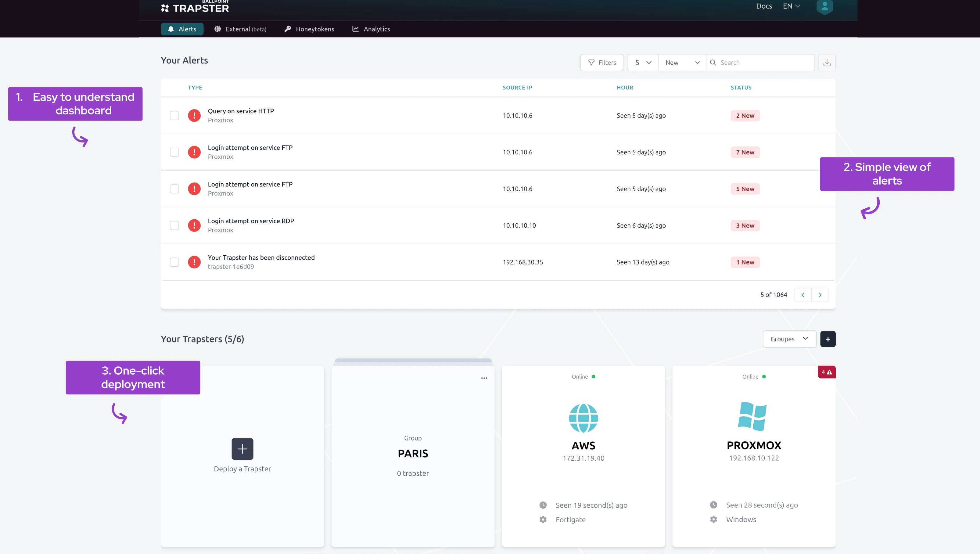
Task: Open the New status filter dropdown
Action: tap(682, 63)
